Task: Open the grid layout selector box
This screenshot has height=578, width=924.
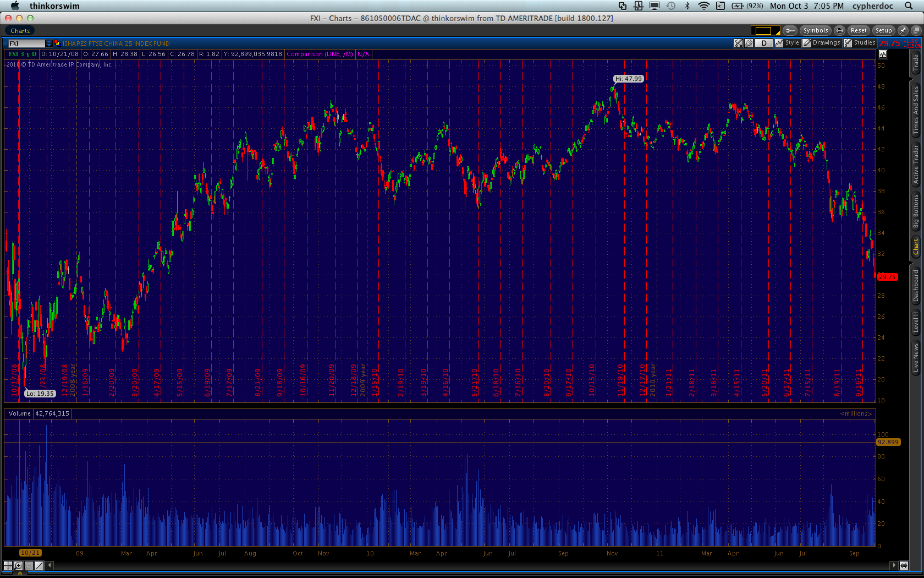Action: click(x=765, y=30)
